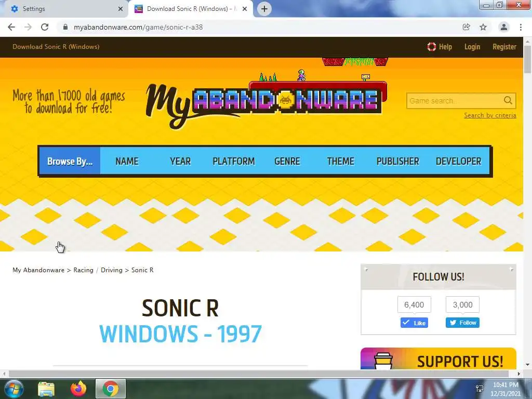
Task: Browse games by NAME
Action: click(127, 161)
